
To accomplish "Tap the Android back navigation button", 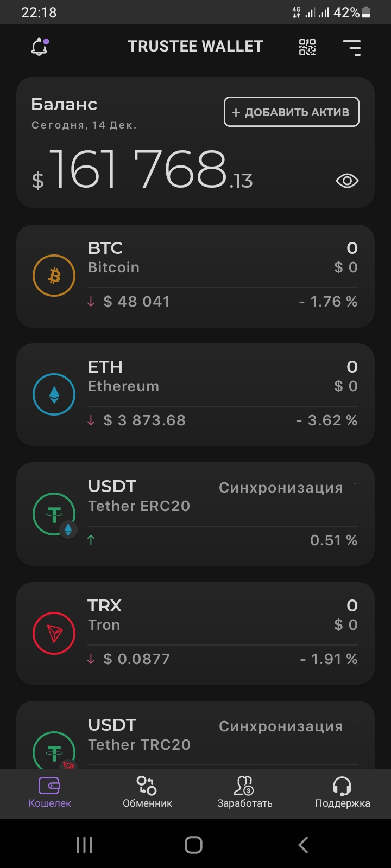I will (304, 845).
